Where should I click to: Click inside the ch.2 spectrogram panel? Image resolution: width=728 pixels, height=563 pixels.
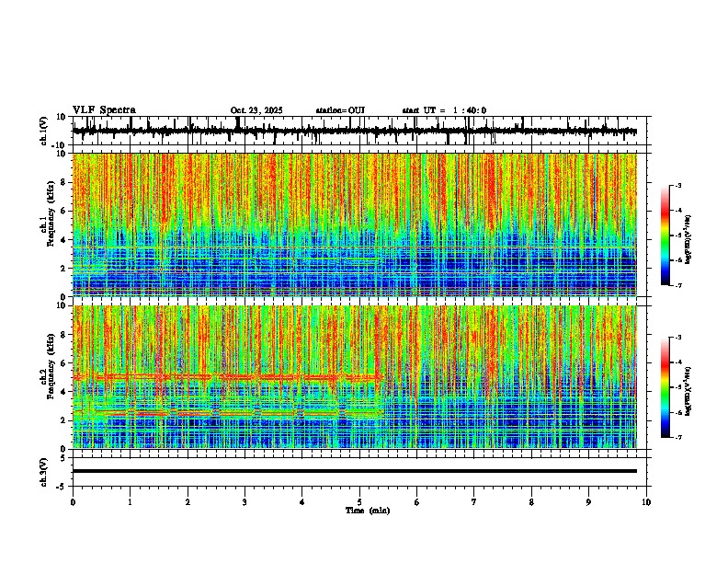[355, 377]
